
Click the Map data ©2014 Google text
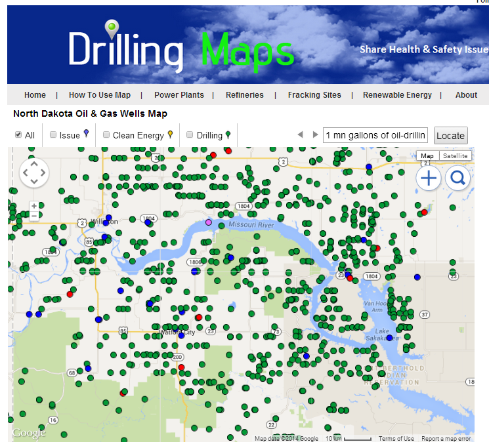click(x=286, y=439)
